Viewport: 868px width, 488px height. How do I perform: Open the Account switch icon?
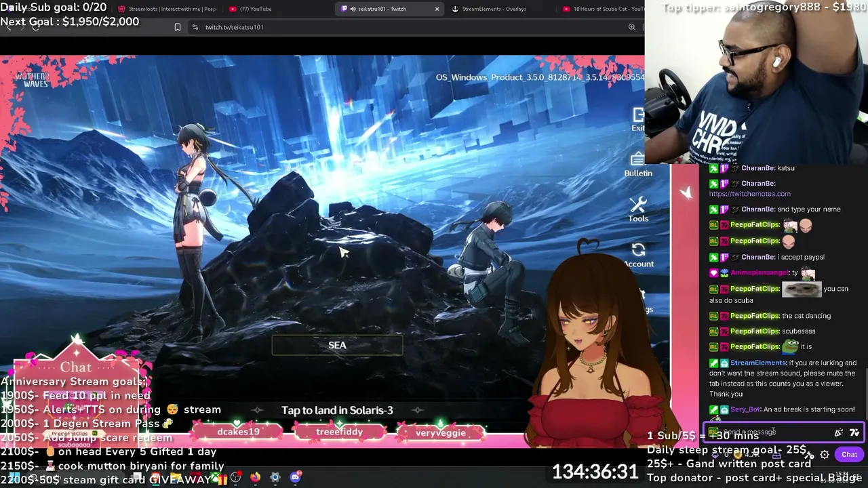pos(638,254)
